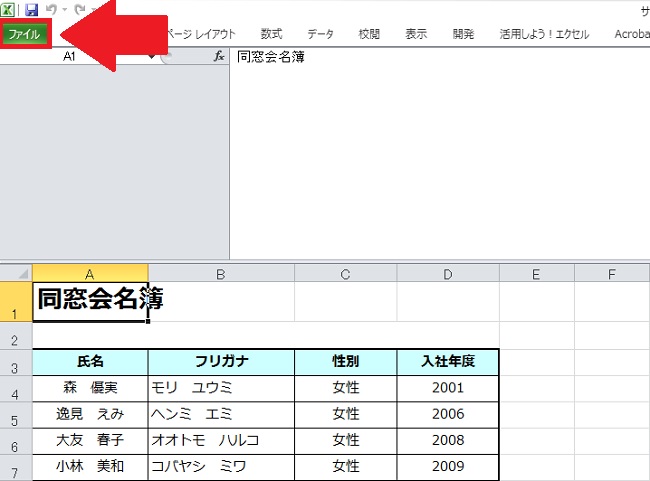Click the formula bar containing 同窓会名簿

tap(440, 57)
